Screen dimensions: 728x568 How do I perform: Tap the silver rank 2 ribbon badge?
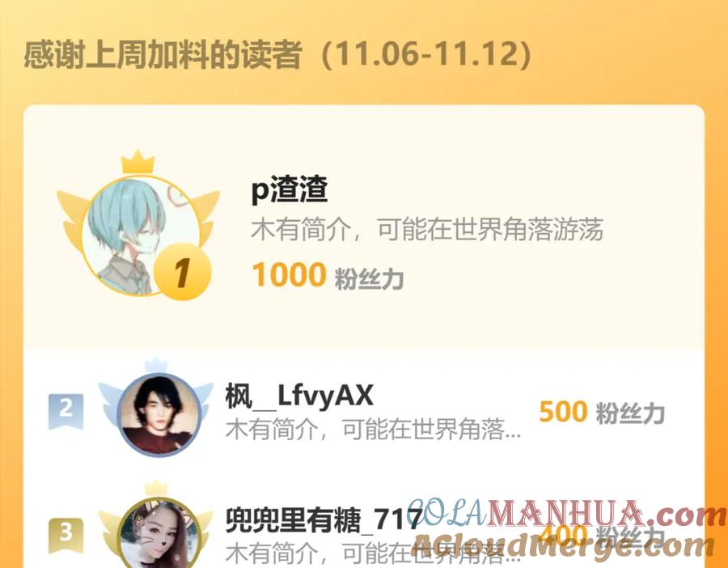pos(66,411)
